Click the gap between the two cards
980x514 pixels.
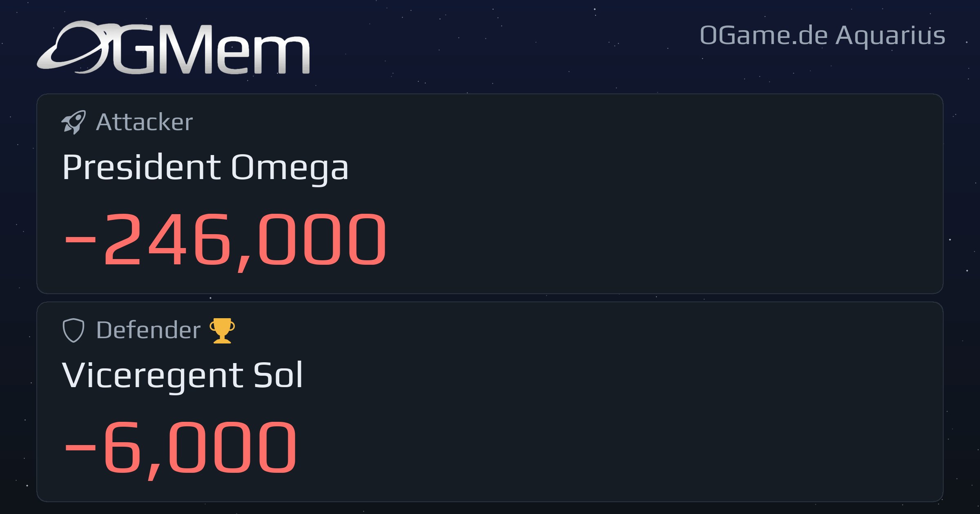tap(490, 298)
